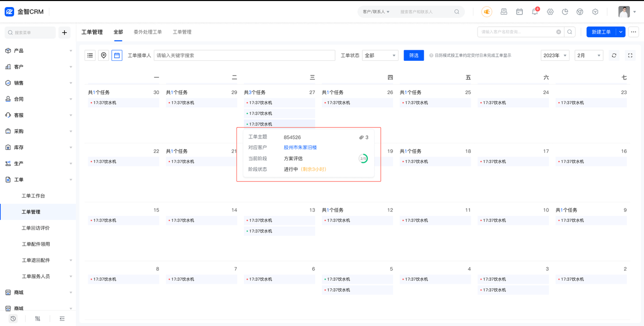The width and height of the screenshot is (644, 326).
Task: Expand the 库存 sidebar menu
Action: [x=71, y=147]
